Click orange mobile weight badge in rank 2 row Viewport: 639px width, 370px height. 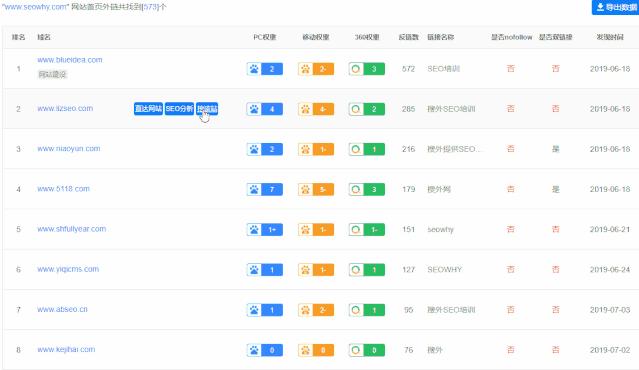pos(316,109)
